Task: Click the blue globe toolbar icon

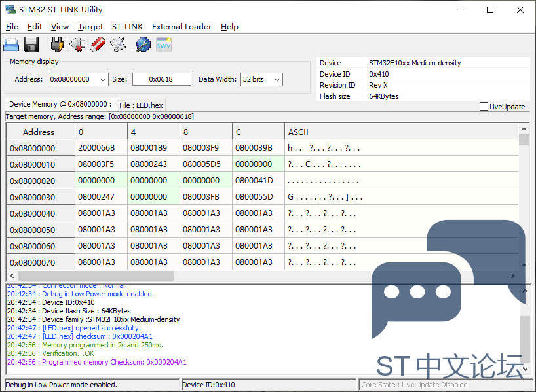Action: [144, 45]
